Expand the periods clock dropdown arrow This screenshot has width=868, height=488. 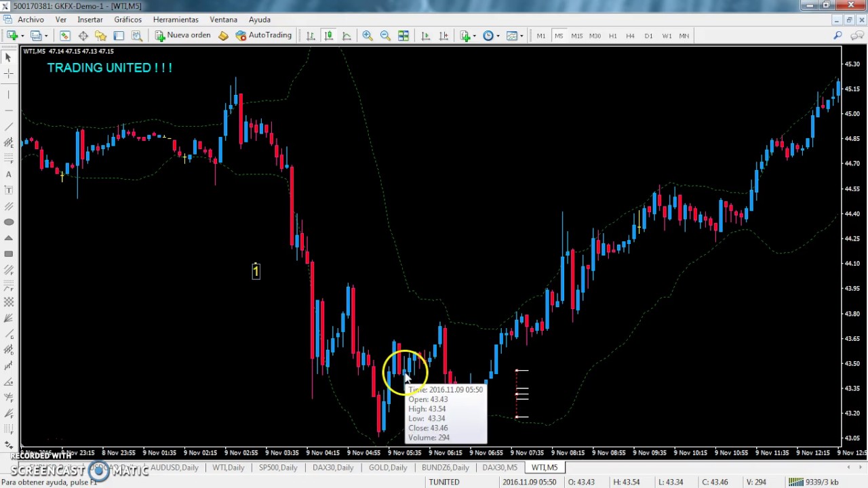(498, 36)
